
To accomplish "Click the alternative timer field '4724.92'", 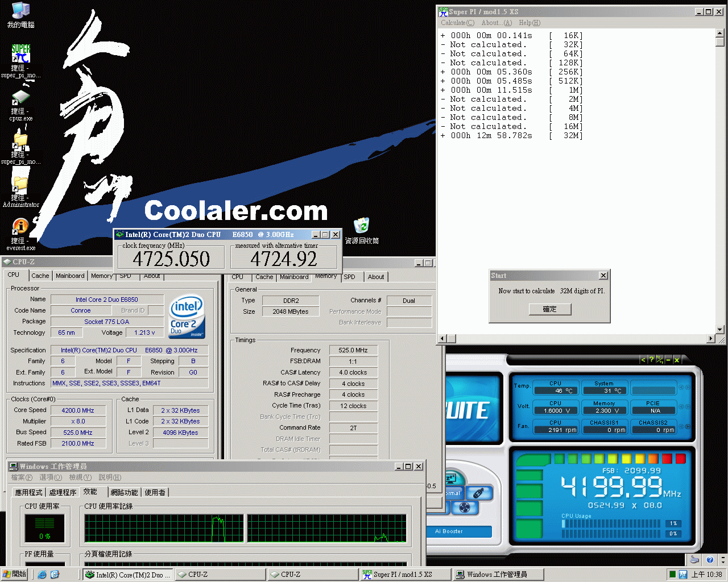I will tap(284, 259).
